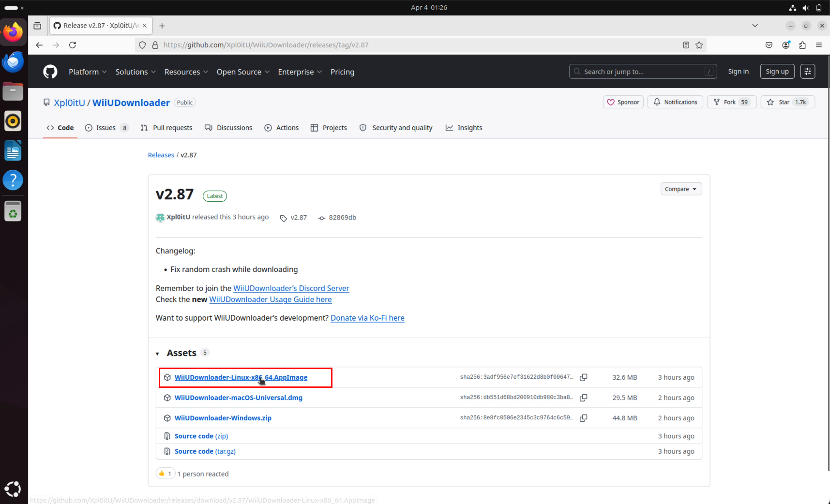Copy the sha256 hash of the AppImage asset
Screen dimensions: 830x504
pos(584,377)
